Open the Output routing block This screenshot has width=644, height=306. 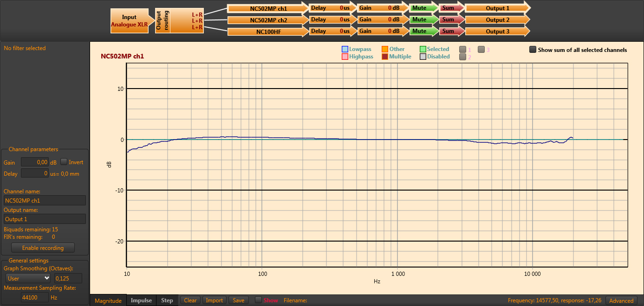(162, 21)
